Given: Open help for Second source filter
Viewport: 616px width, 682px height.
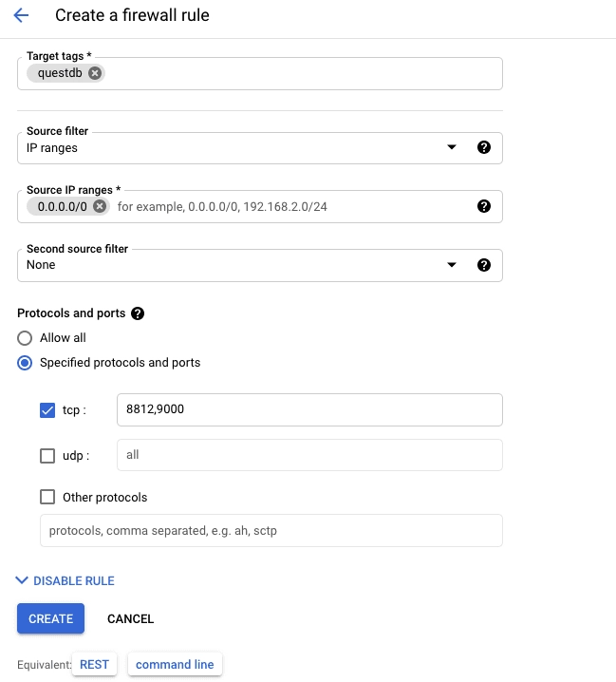Looking at the screenshot, I should (483, 265).
